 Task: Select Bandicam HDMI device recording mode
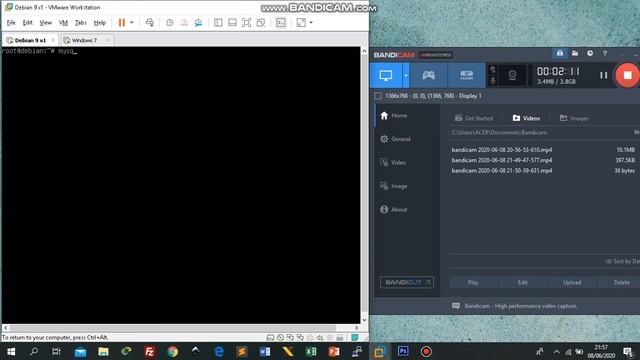click(467, 75)
